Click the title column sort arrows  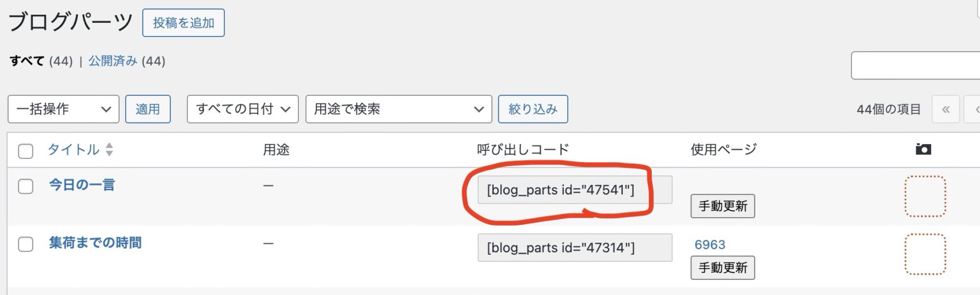[x=109, y=150]
